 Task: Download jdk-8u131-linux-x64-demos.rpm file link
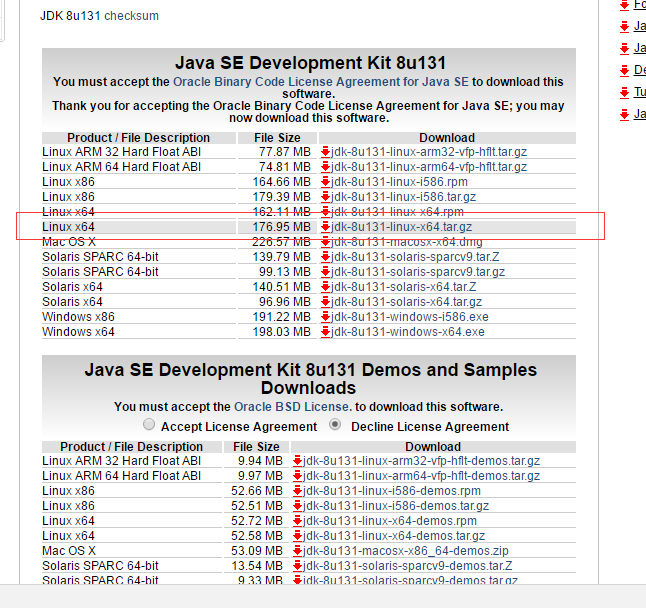pyautogui.click(x=390, y=521)
